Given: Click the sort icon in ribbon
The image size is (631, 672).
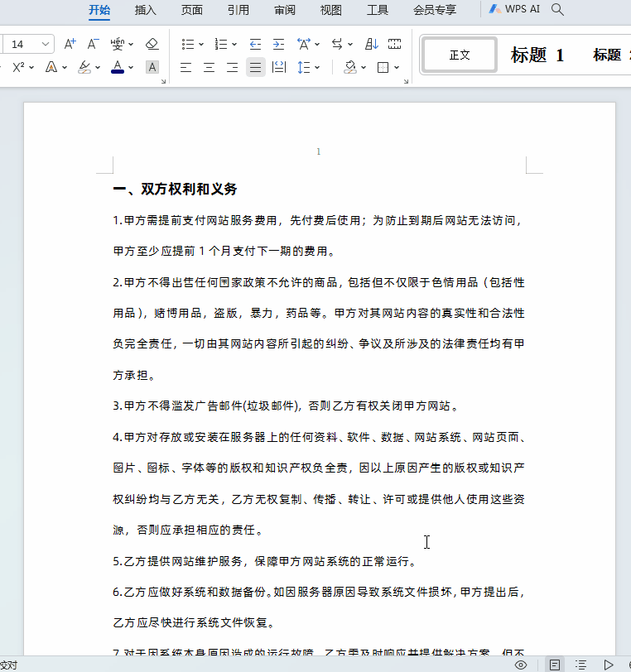Looking at the screenshot, I should [372, 44].
